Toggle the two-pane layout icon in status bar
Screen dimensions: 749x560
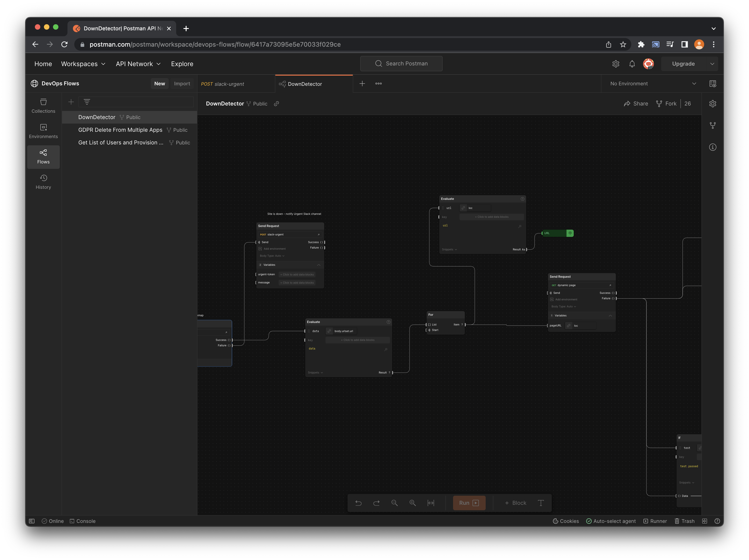click(x=705, y=521)
